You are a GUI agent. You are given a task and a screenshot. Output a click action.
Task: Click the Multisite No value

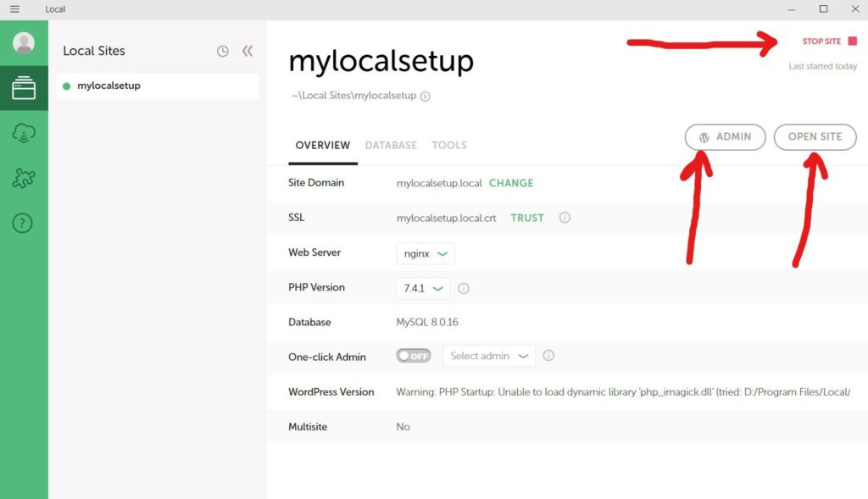[403, 426]
